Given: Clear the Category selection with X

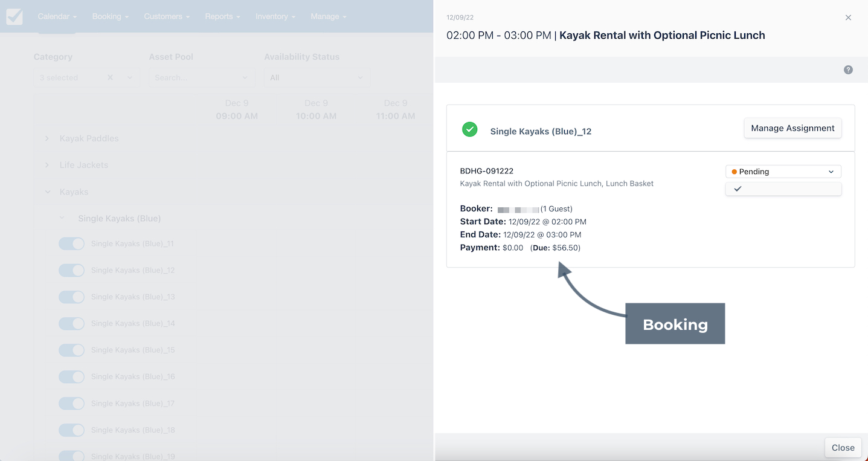Looking at the screenshot, I should coord(110,77).
